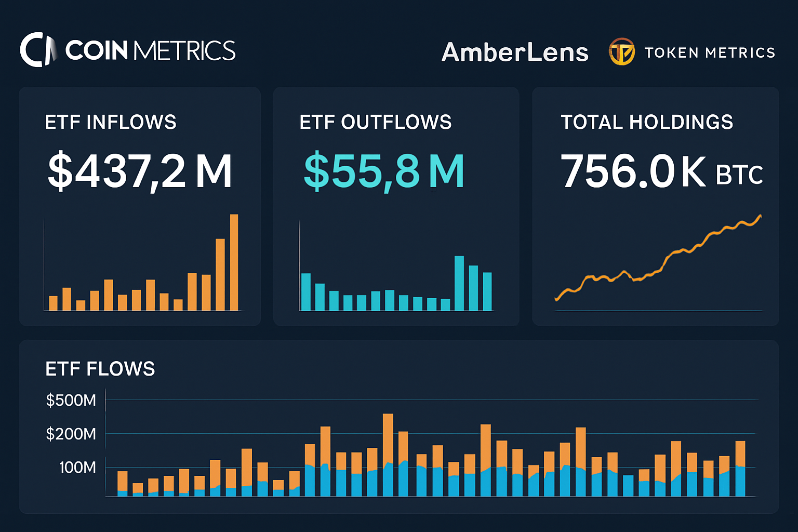
Task: Click the COIN METRICS wordmark text
Action: pos(150,50)
